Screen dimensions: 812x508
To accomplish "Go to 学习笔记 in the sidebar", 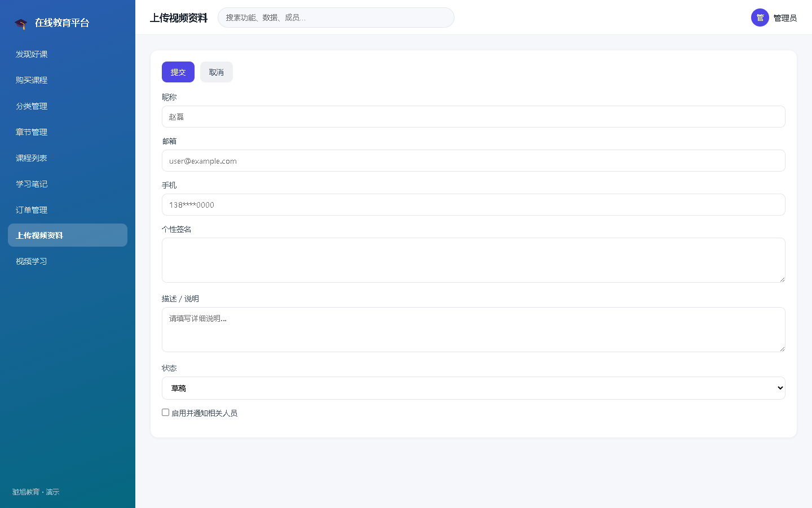I will point(68,184).
